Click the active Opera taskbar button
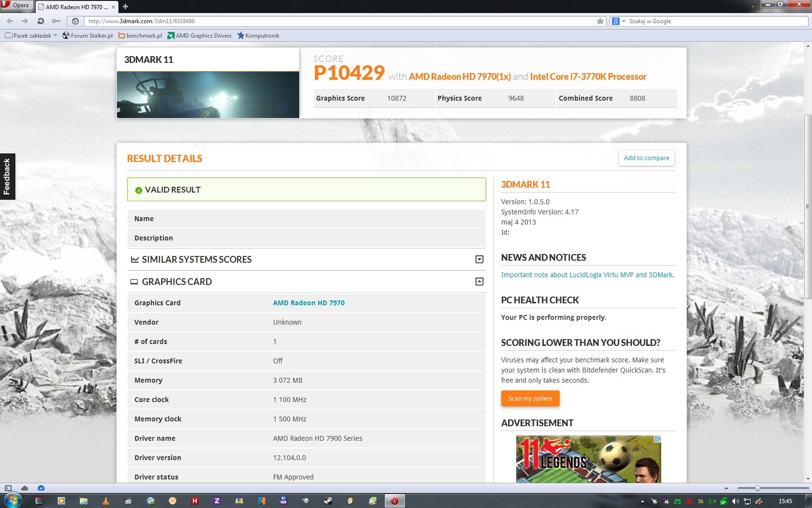 tap(394, 501)
